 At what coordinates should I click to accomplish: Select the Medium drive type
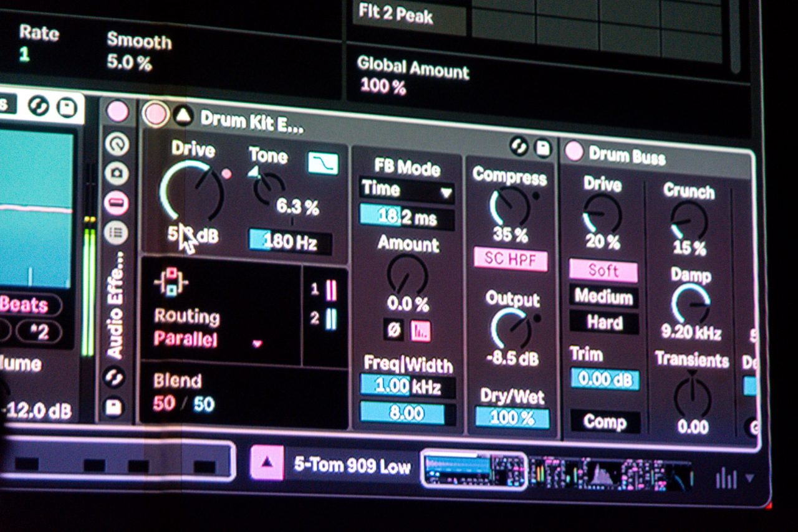tap(603, 297)
